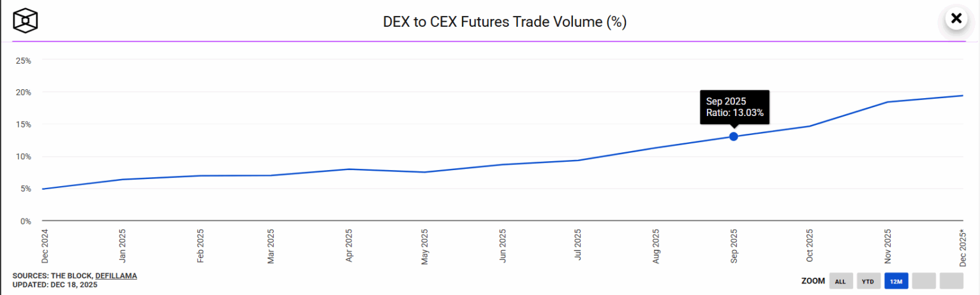Click the last blank zoom button
This screenshot has width=980, height=295.
pos(951,281)
